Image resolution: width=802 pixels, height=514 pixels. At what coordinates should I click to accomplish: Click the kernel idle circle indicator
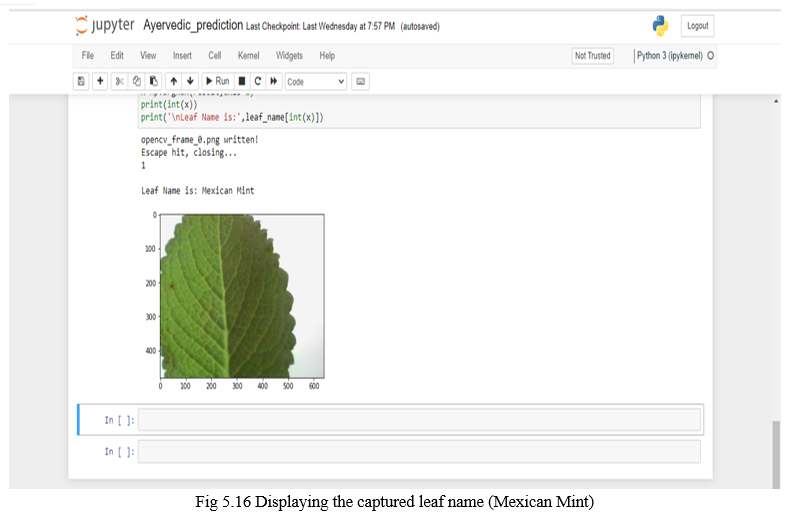710,56
